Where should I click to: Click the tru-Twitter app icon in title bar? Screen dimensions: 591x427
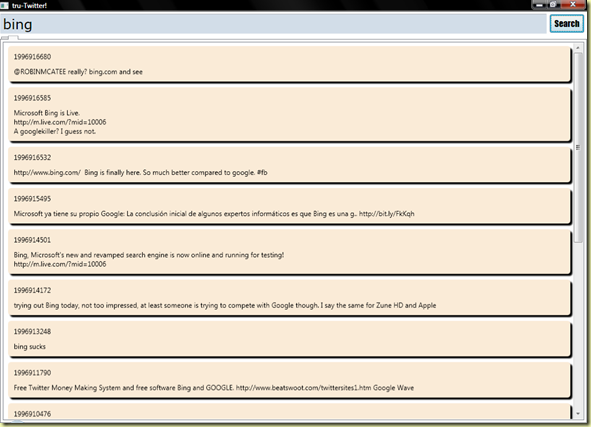(5, 5)
